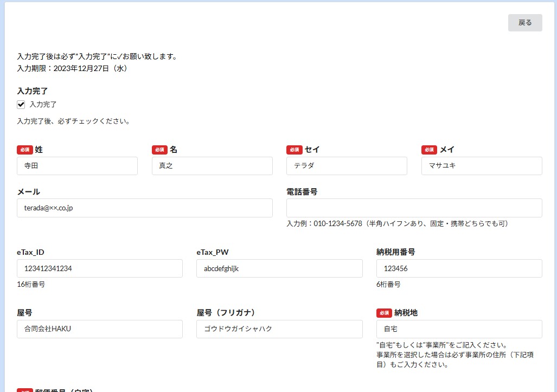Click the メイ field showing マサユキ
Screen dimensions: 557x392
(x=481, y=166)
